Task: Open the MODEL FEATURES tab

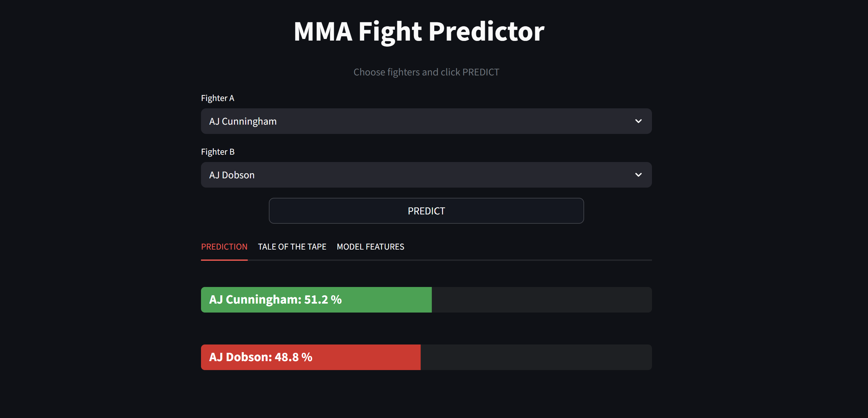Action: pos(370,247)
